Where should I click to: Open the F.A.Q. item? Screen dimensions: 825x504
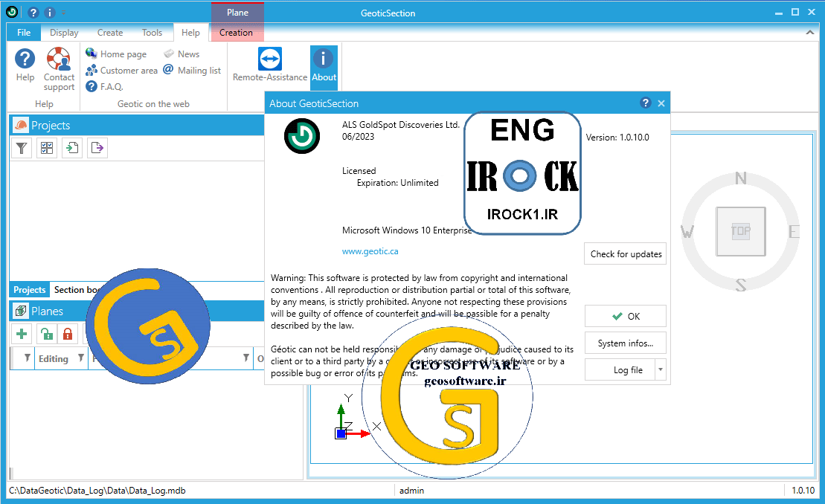(104, 86)
